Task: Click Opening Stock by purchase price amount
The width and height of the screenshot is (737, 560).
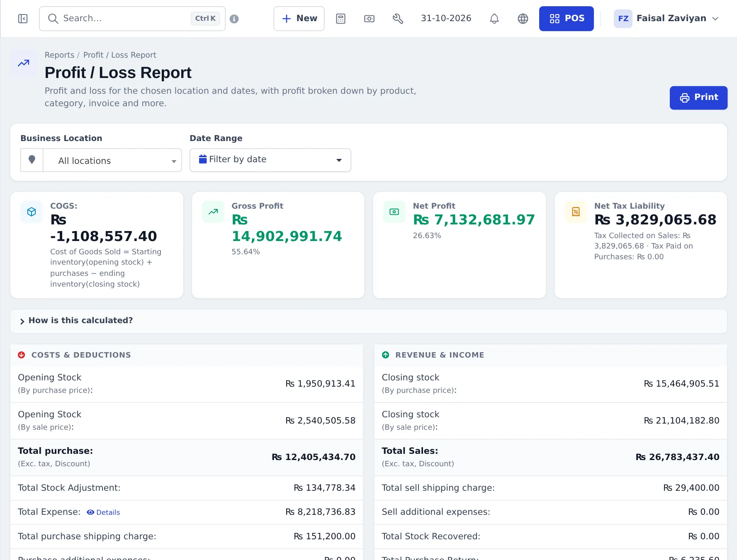Action: (x=320, y=384)
